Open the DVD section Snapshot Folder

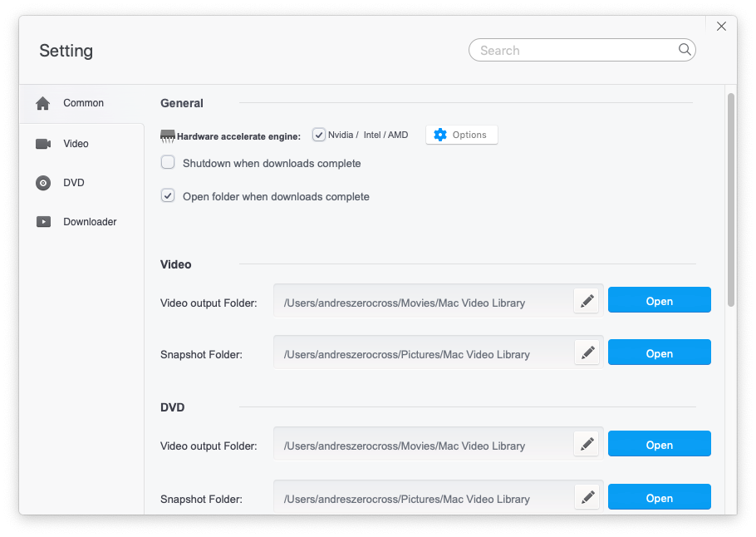(659, 496)
